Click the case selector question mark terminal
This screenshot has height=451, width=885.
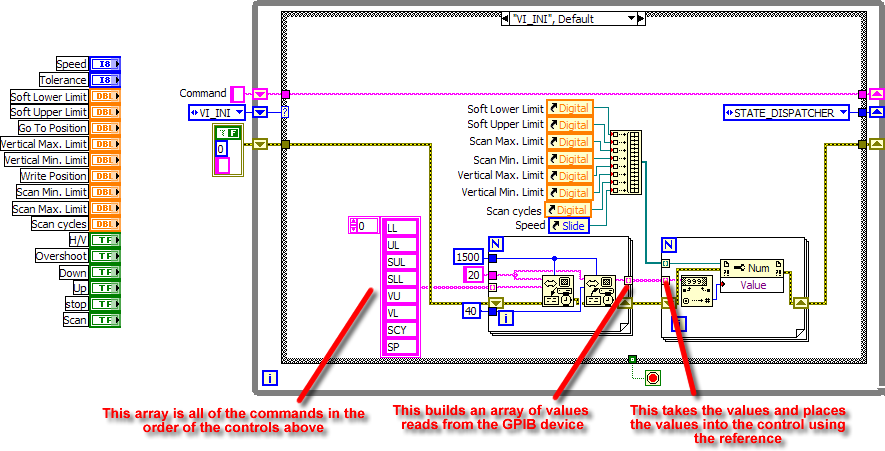285,112
